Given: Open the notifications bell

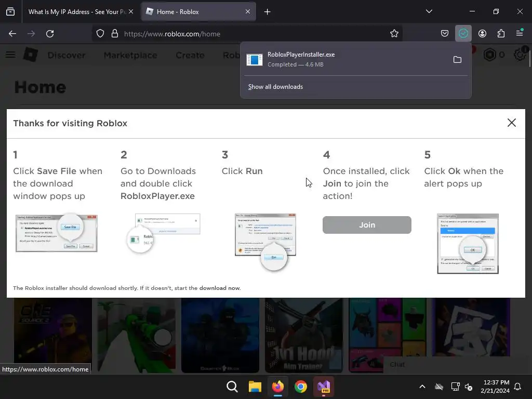Looking at the screenshot, I should pyautogui.click(x=518, y=387).
